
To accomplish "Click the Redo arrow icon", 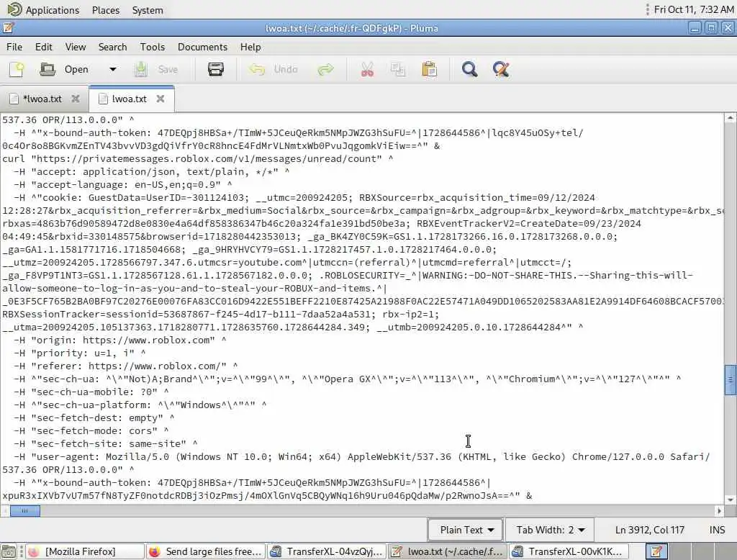I will (x=325, y=70).
